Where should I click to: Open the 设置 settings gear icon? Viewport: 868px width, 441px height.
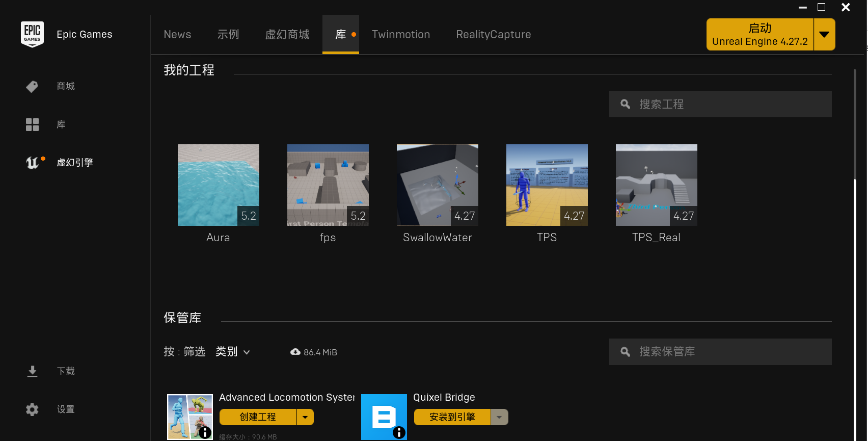tap(32, 409)
